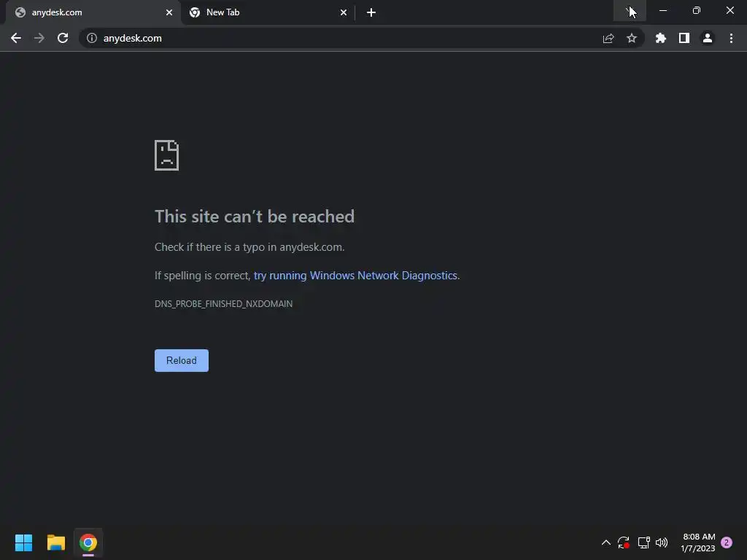Open notifications badge showing 2
747x560 pixels.
pyautogui.click(x=727, y=542)
